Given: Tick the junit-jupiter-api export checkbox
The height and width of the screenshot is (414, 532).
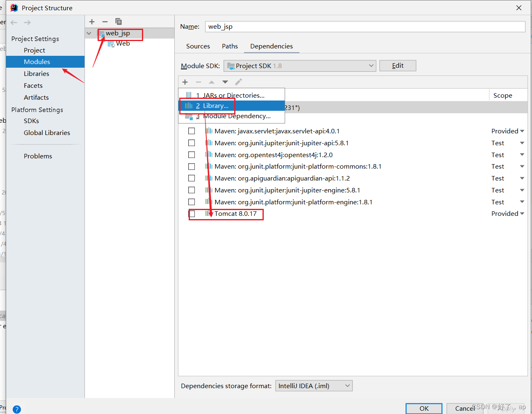Looking at the screenshot, I should [x=192, y=143].
